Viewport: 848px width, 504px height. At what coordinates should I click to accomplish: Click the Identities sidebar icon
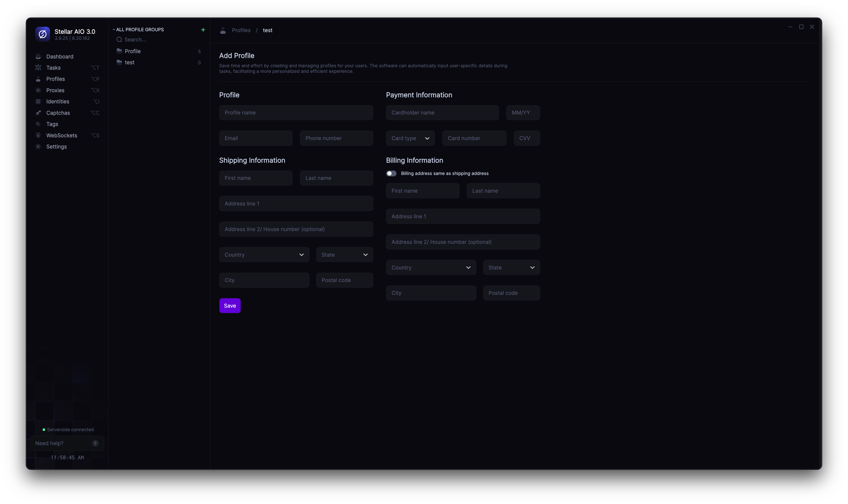pos(38,101)
